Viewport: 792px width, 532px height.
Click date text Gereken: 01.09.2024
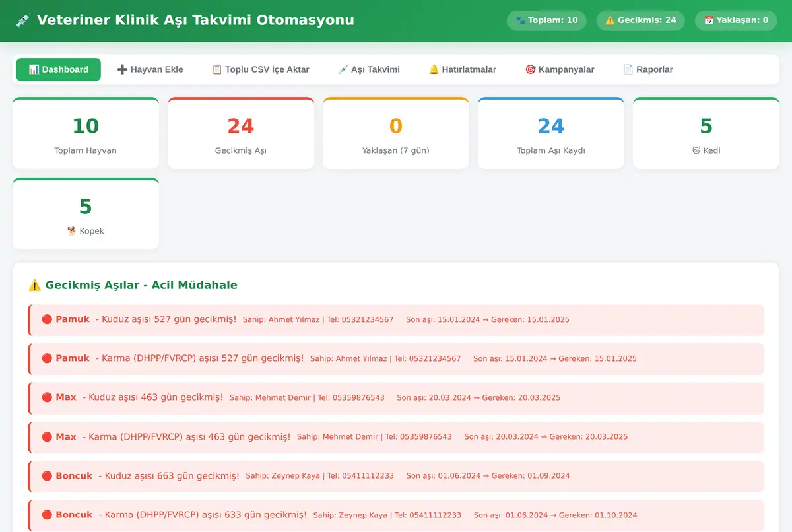(x=531, y=476)
